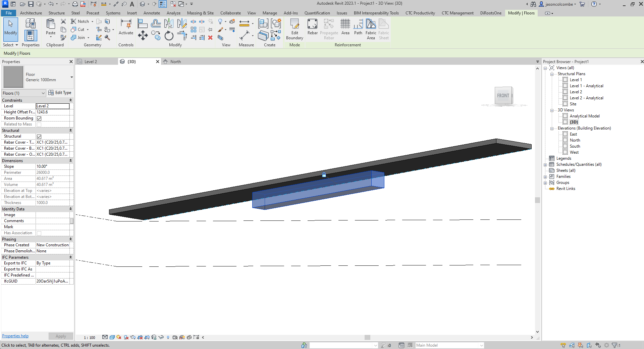Collapse the 3D Views tree branch
The height and width of the screenshot is (349, 644).
click(x=552, y=110)
